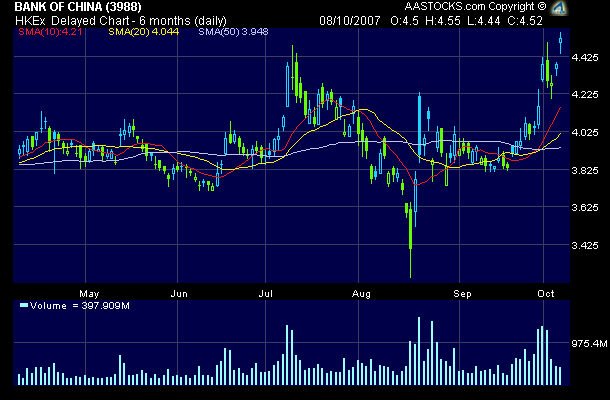Click the Jul month label
The image size is (610, 400).
(265, 294)
